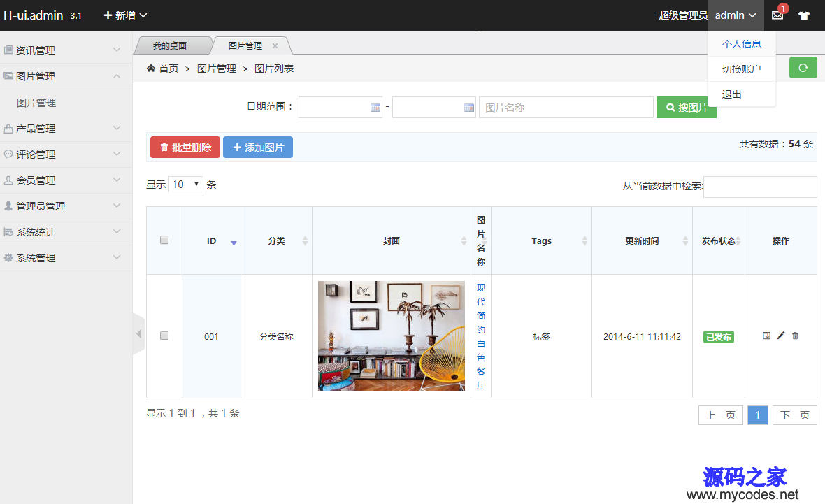Open 图片管理 submenu item in sidebar
Viewport: 825px width, 504px height.
click(x=36, y=103)
